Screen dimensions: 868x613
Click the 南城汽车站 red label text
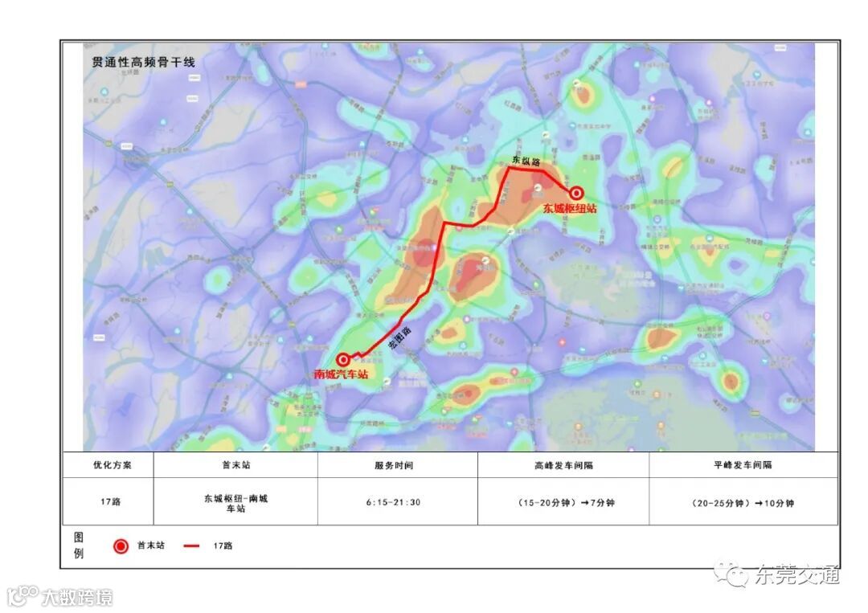click(x=342, y=374)
